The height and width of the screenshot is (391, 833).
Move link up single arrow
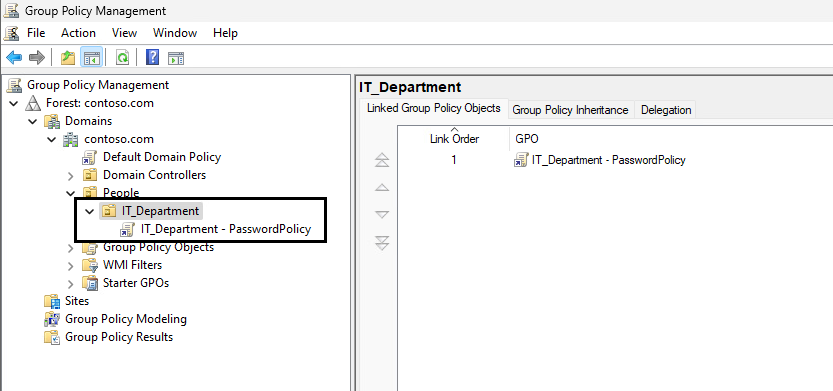tap(382, 188)
